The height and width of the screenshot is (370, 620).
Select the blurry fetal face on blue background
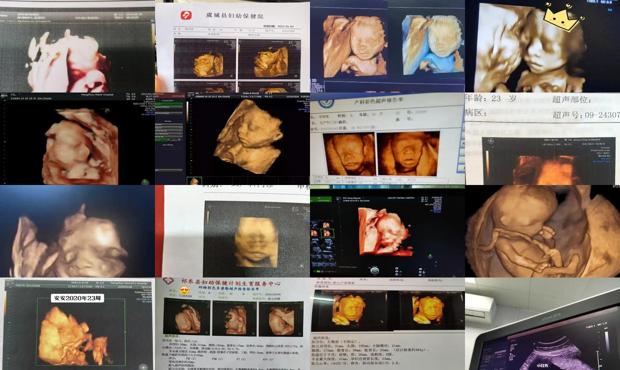(x=78, y=231)
